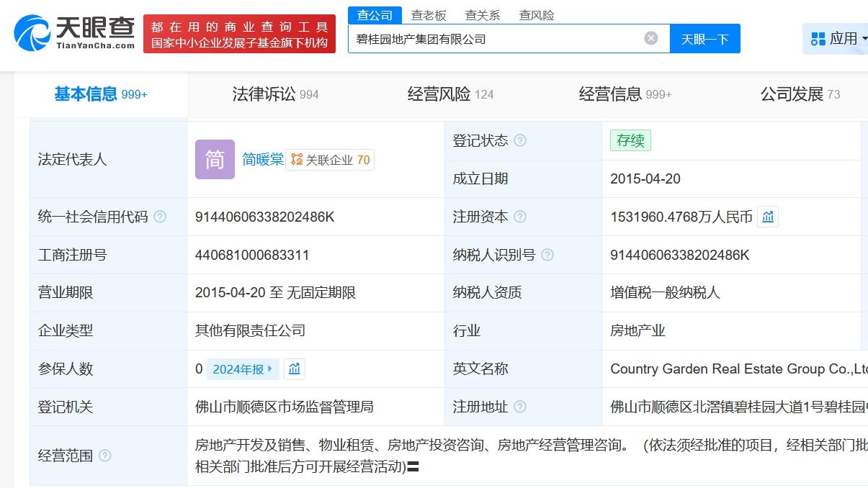View the 公司发展 tab

tap(791, 94)
